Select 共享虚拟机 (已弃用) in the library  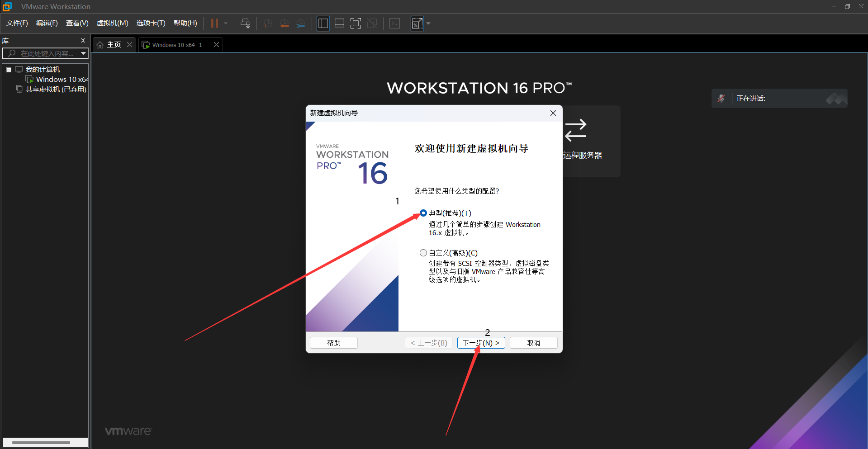(56, 90)
